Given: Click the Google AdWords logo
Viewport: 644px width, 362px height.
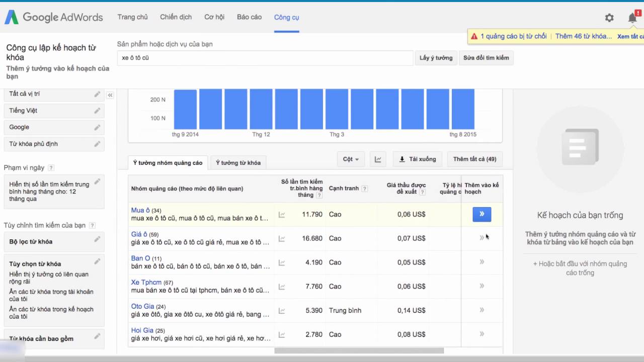Looking at the screenshot, I should click(53, 17).
